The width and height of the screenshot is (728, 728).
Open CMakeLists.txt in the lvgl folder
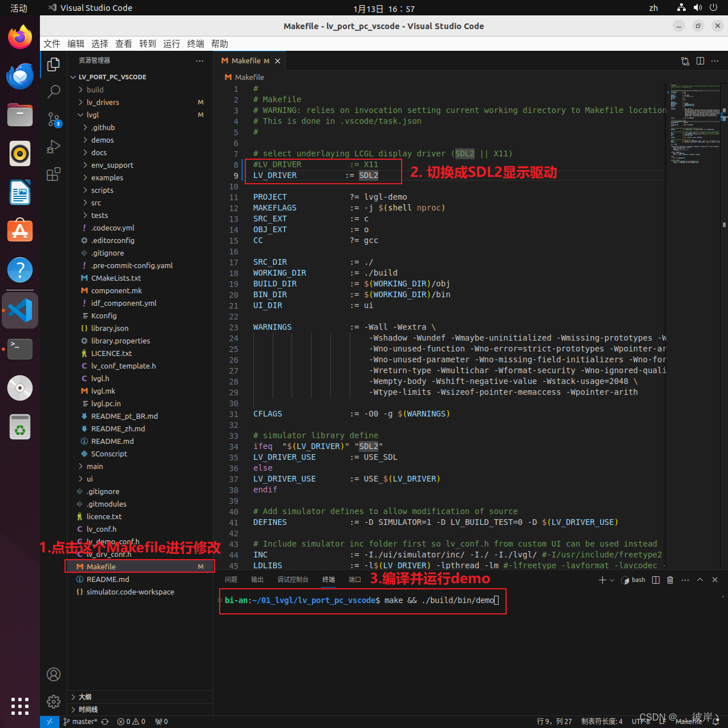116,278
